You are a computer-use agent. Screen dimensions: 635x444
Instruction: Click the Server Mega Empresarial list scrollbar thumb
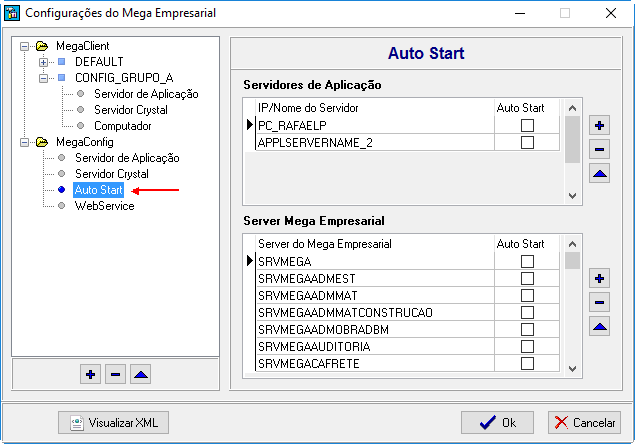point(572,261)
